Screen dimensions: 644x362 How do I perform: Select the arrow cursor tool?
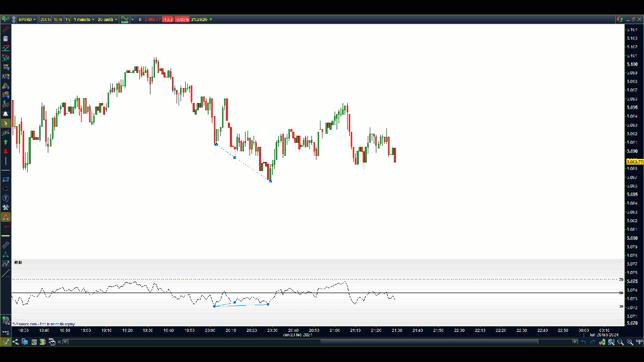6,123
